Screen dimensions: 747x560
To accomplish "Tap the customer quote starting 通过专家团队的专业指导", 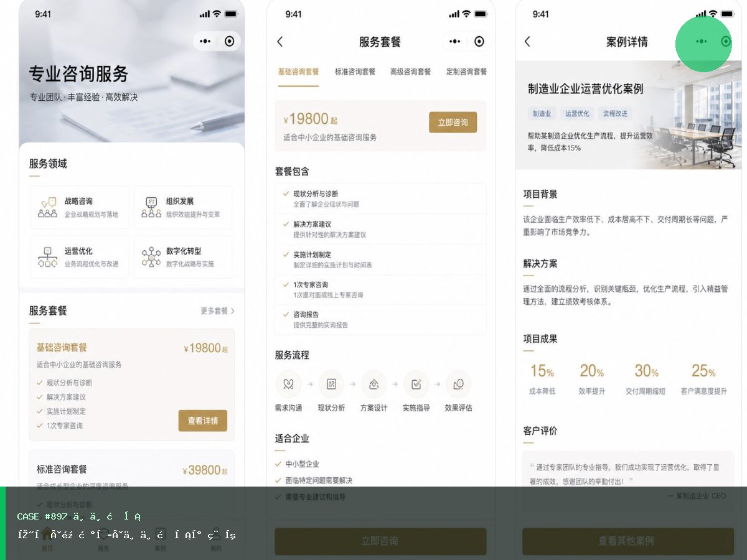I will (625, 474).
